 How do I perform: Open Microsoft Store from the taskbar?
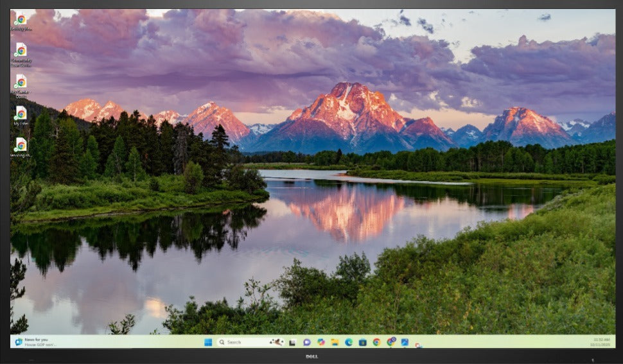coord(363,342)
